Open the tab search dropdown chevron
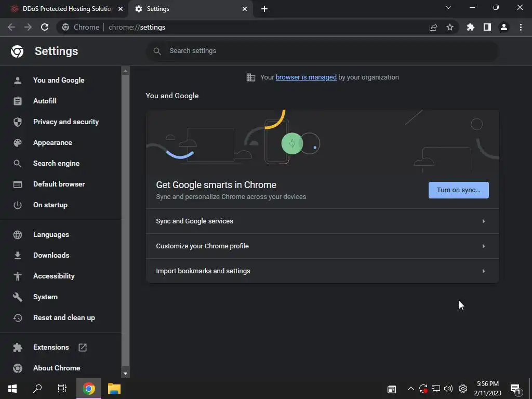This screenshot has width=532, height=399. pos(448,7)
